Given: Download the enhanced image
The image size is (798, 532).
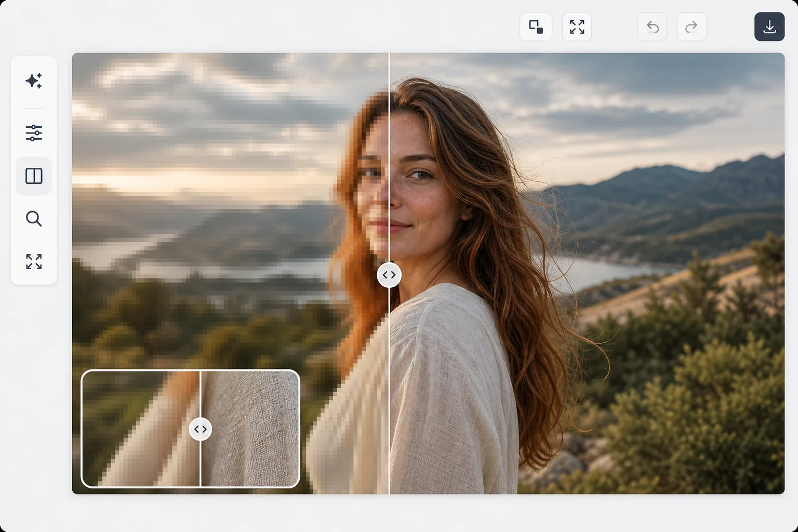Looking at the screenshot, I should coord(769,26).
